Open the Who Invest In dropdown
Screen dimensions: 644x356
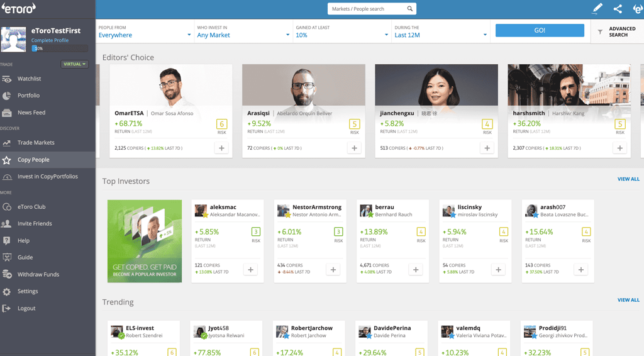pyautogui.click(x=243, y=31)
